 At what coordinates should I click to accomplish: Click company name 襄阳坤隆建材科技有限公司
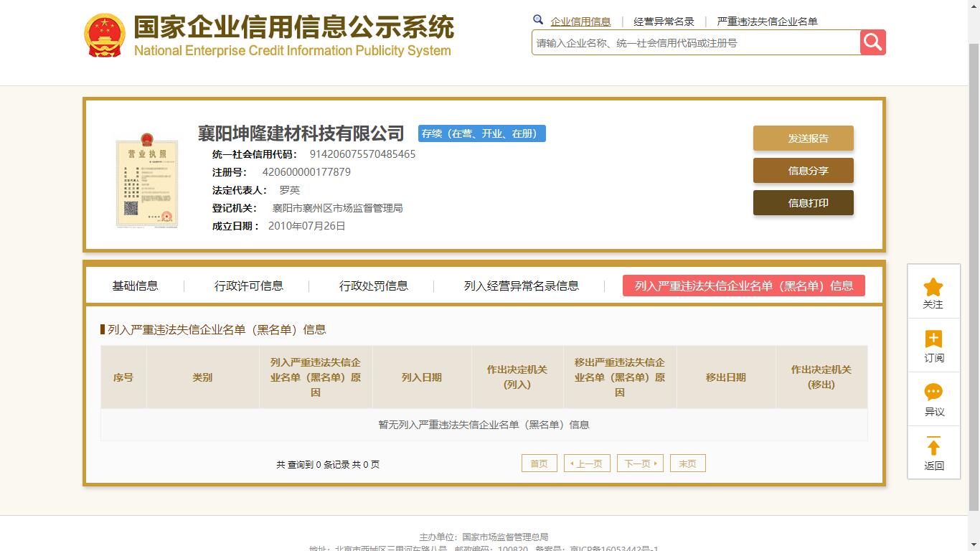(301, 133)
